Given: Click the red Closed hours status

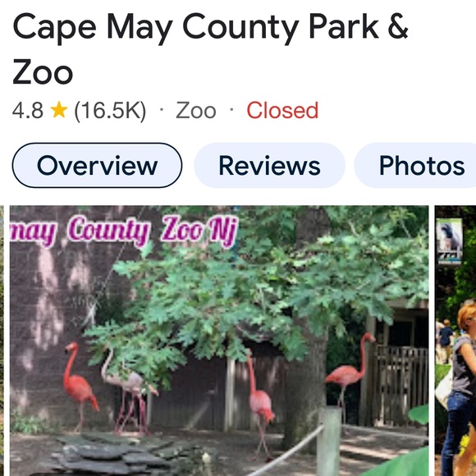Looking at the screenshot, I should tap(282, 110).
